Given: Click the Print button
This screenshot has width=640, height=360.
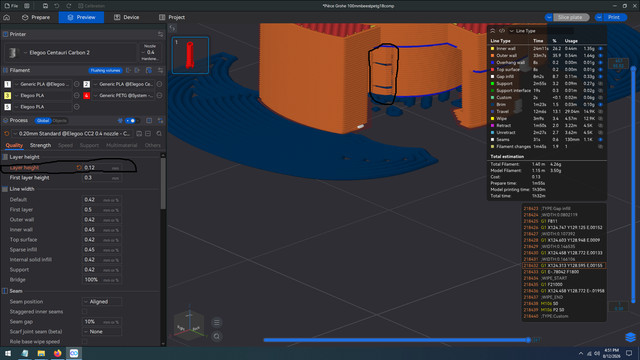Looking at the screenshot, I should pos(614,17).
